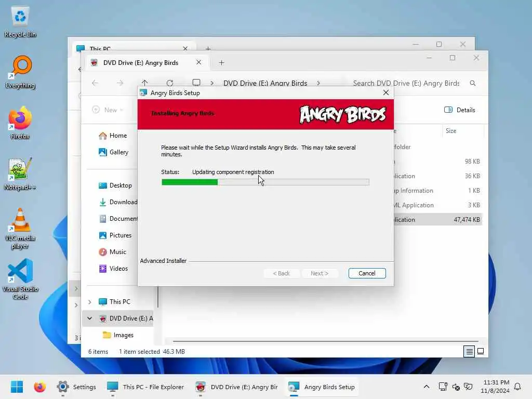
Task: Select the 98 KB file row
Action: click(x=437, y=162)
